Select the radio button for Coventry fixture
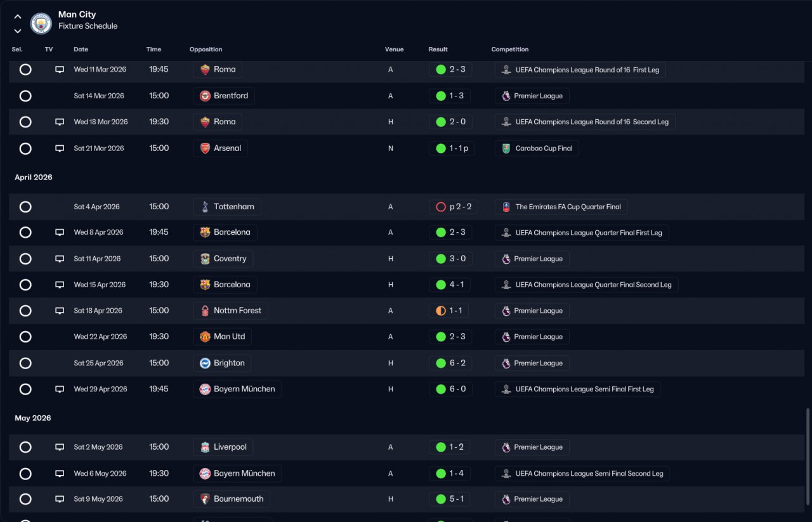 25,259
